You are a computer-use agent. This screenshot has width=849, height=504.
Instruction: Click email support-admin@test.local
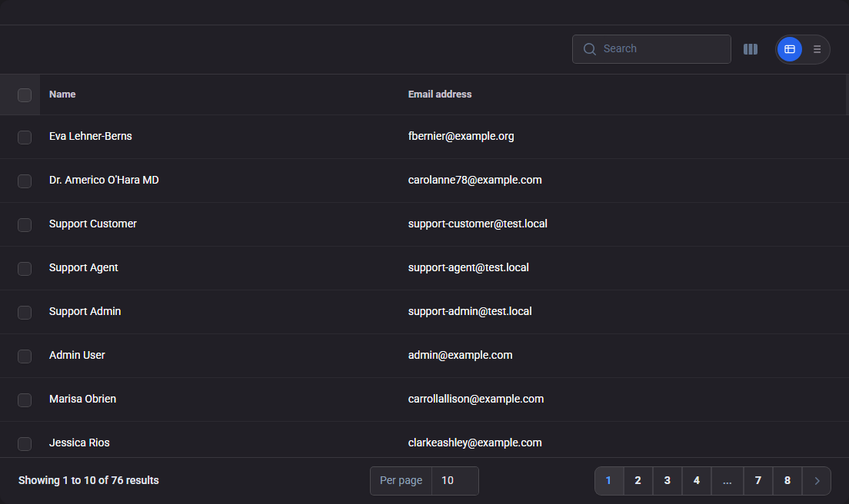pyautogui.click(x=470, y=311)
